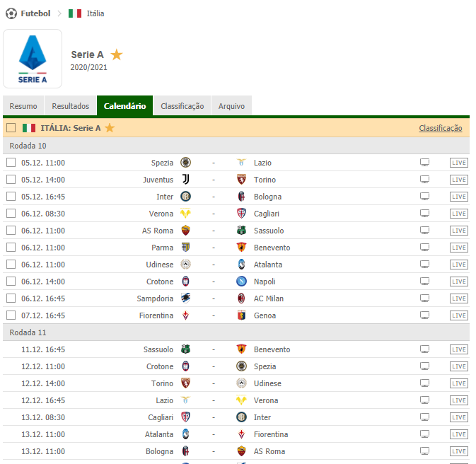Click the Serie A league logo

pos(33,59)
